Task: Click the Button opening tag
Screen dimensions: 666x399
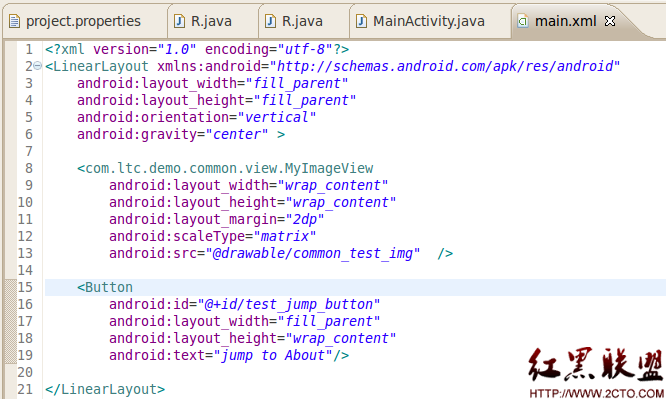Action: 105,287
